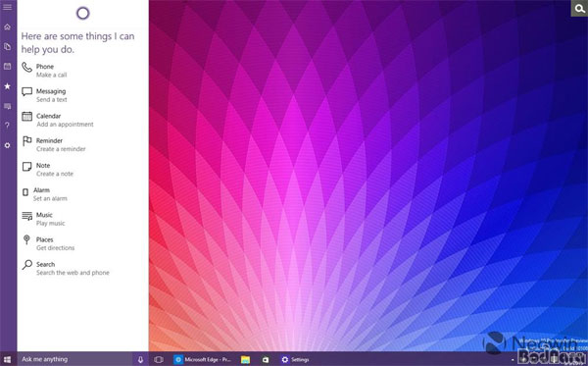Go to Cortana Home
Viewport: 588px width, 366px height.
[7, 27]
